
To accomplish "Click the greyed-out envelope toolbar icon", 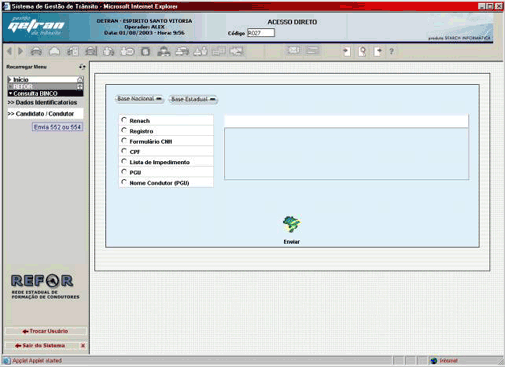I will [294, 50].
